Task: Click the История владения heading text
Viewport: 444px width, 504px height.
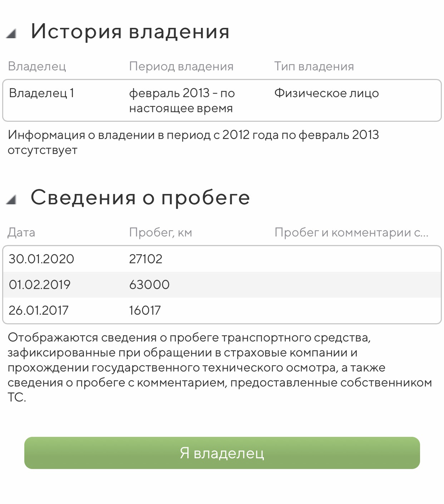Action: (130, 31)
